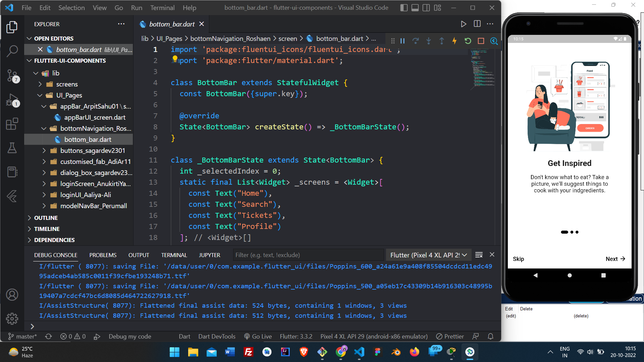644x362 pixels.
Task: Switch to the PROBLEMS tab
Action: tap(103, 255)
